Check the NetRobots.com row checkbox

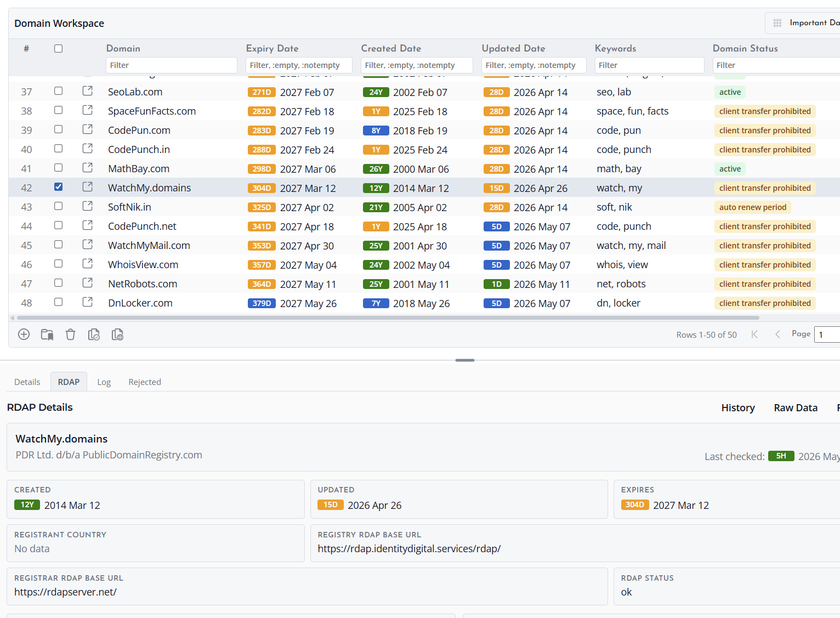coord(59,283)
